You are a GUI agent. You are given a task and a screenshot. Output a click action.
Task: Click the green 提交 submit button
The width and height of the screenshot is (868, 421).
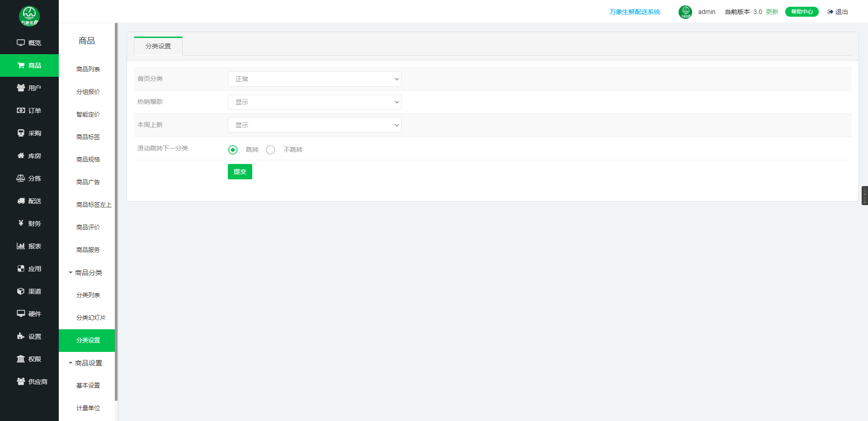point(240,172)
